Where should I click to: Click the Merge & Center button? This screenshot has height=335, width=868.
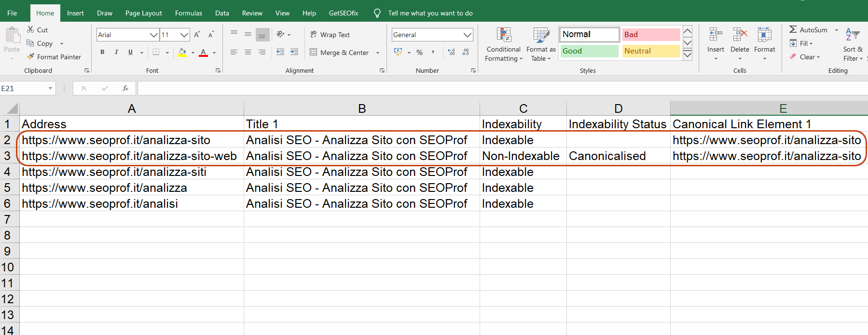point(340,53)
